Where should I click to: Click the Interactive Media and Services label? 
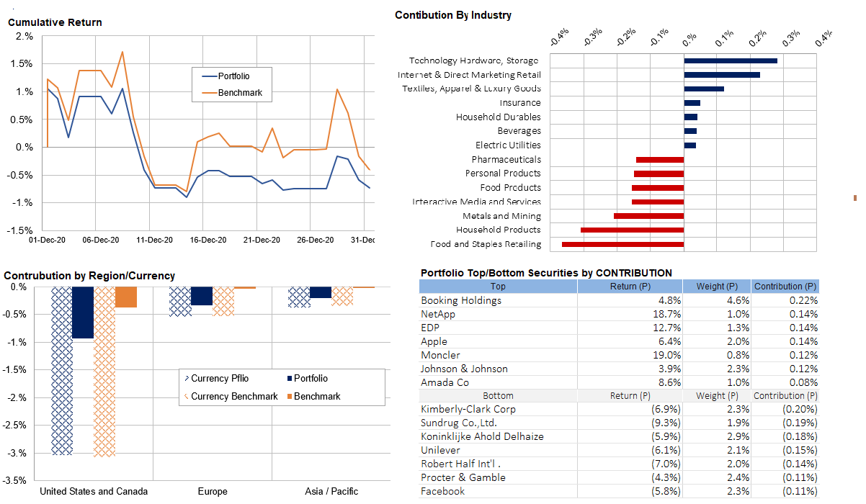point(476,202)
